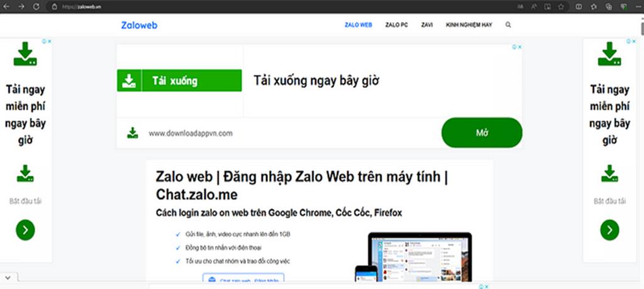Click Bắt đầu tải in left ad
Viewport: 644px width, 289px height.
point(25,201)
